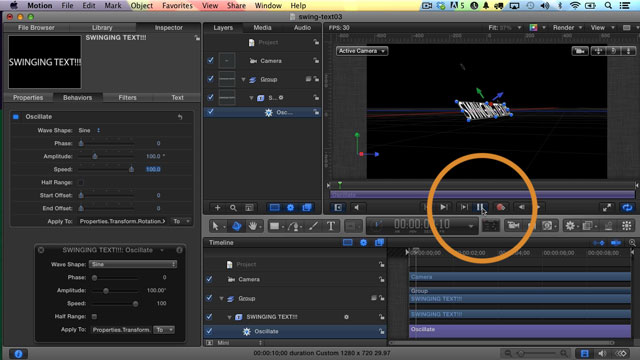The width and height of the screenshot is (640, 360).
Task: Select the arrow Select/Transform tool
Action: [215, 226]
